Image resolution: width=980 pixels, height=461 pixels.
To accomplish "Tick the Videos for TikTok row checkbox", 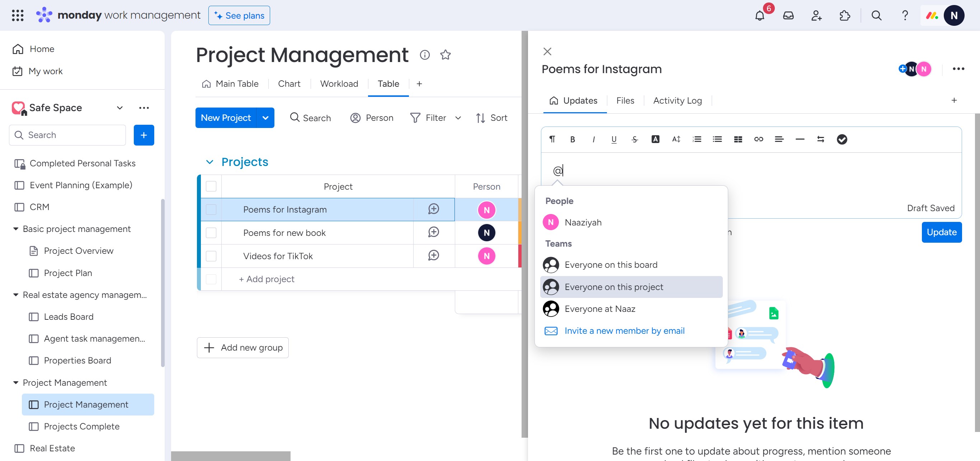I will (211, 256).
